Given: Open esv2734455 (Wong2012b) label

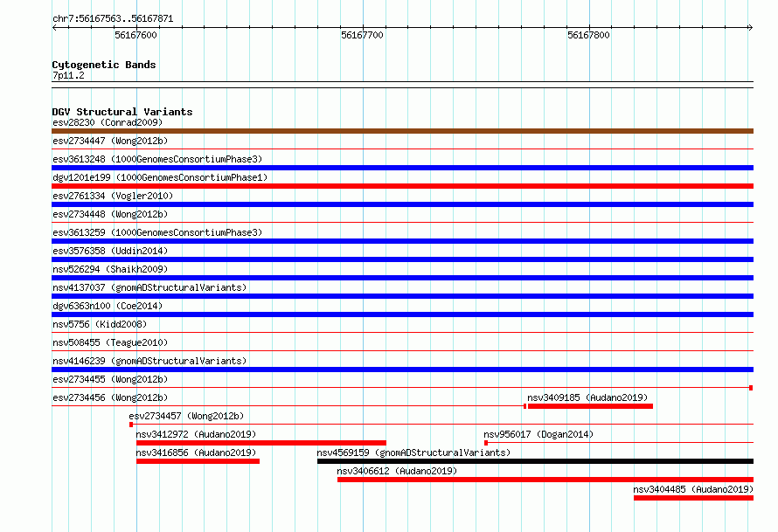Looking at the screenshot, I should click(x=110, y=379).
